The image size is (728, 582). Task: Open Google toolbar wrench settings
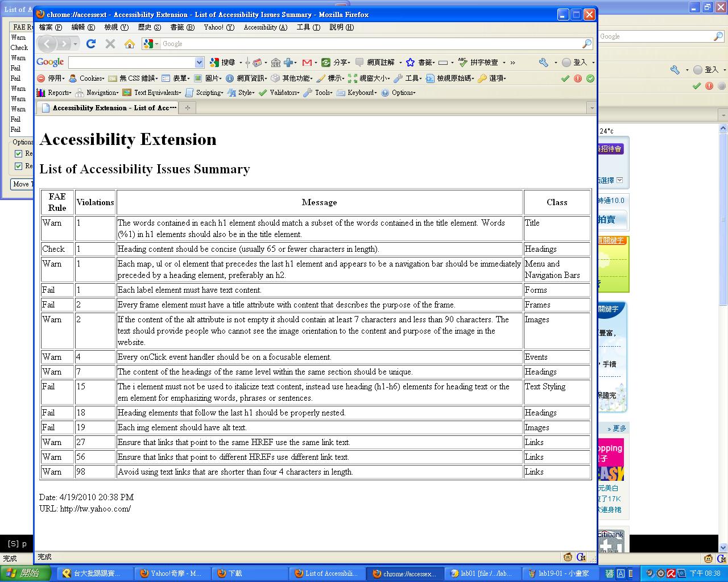click(544, 63)
